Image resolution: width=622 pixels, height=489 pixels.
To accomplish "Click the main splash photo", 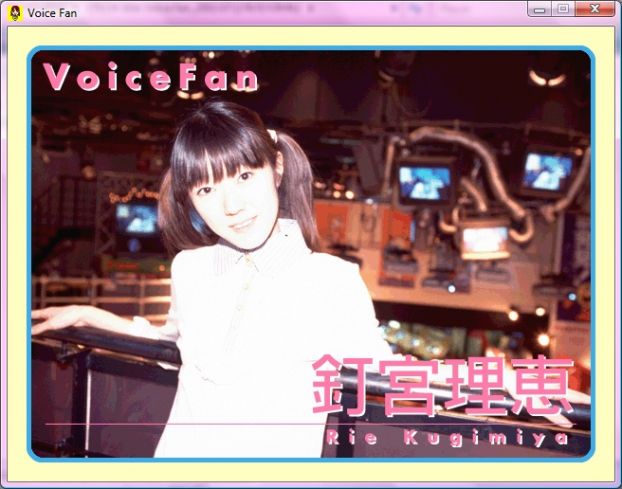I will (311, 254).
